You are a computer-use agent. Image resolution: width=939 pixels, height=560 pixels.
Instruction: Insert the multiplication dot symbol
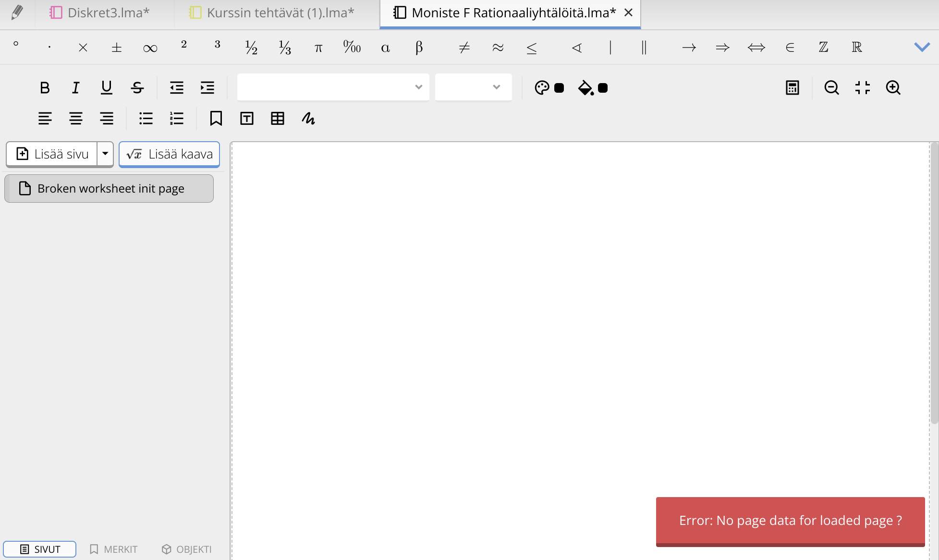click(x=49, y=47)
